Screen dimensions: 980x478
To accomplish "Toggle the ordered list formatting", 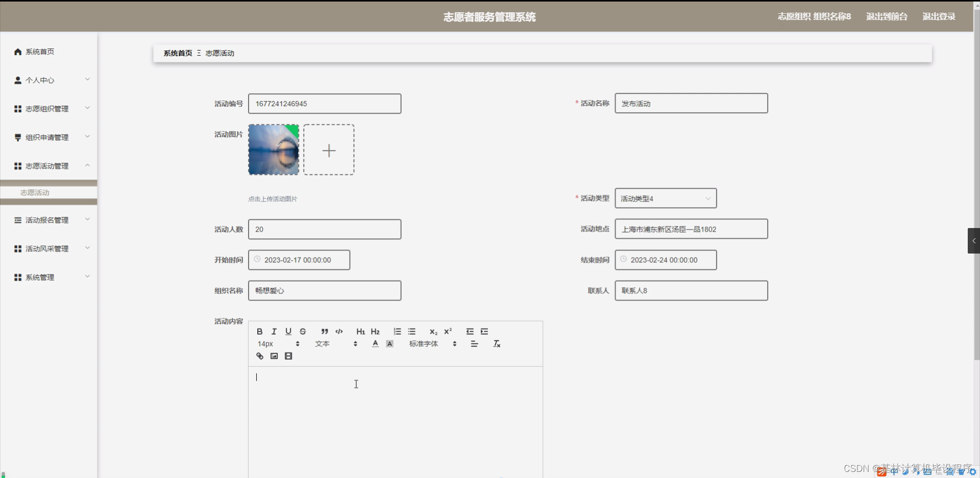I will (397, 332).
